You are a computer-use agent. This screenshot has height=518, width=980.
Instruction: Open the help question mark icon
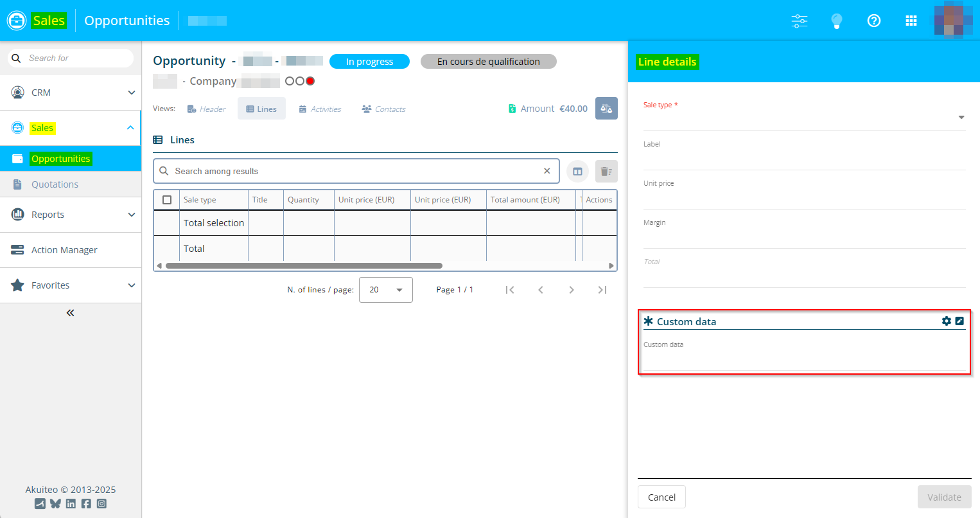click(874, 21)
